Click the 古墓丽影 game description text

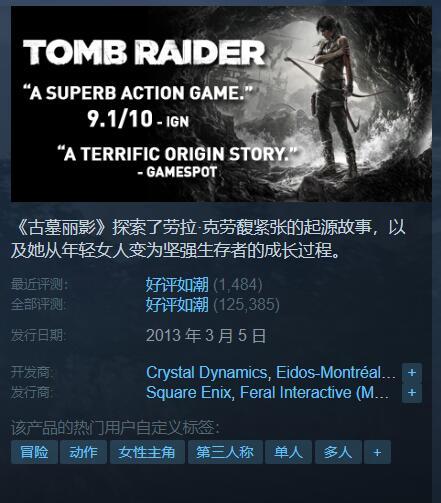(208, 239)
